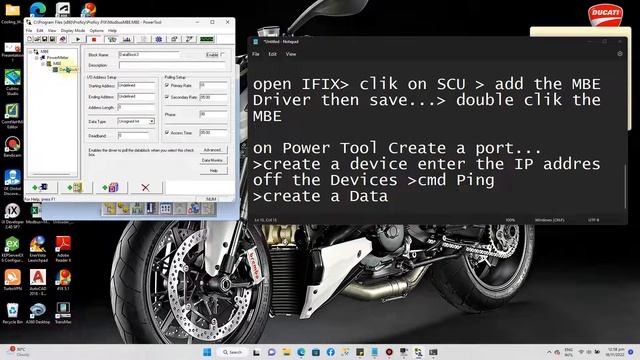The image size is (640, 360).
Task: Click the New file toolbar icon
Action: point(29,39)
